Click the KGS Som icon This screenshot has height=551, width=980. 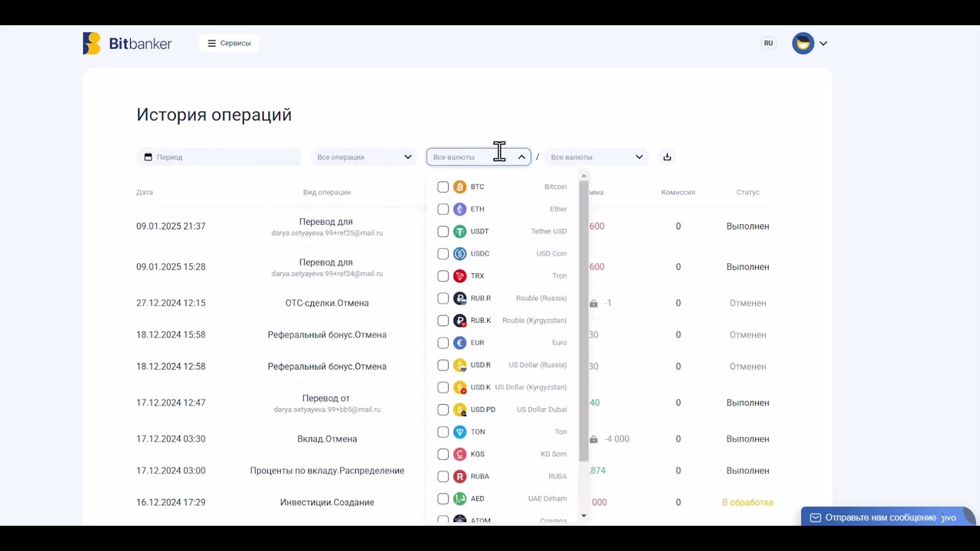459,454
